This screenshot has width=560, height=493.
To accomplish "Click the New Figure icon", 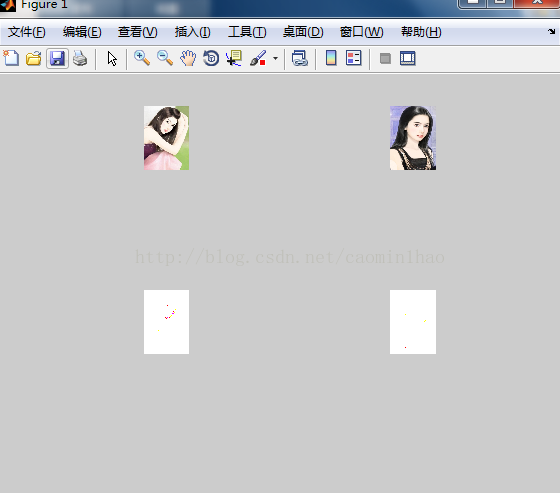I will 11,58.
